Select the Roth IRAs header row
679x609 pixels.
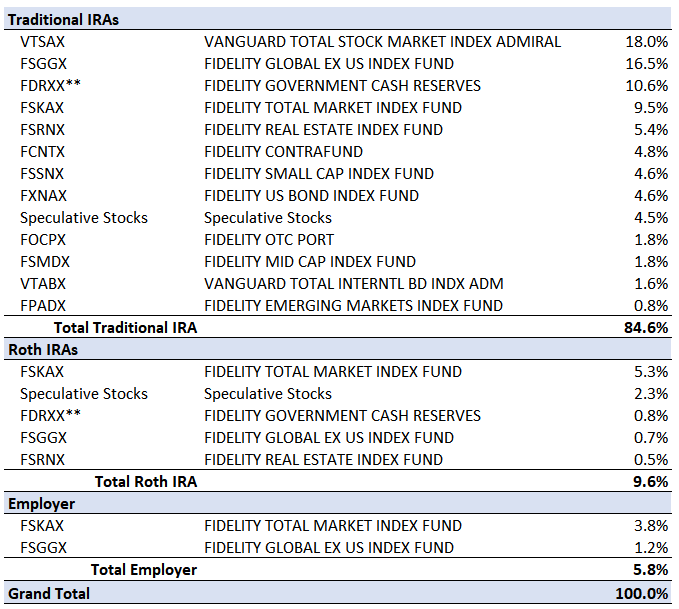click(x=338, y=349)
